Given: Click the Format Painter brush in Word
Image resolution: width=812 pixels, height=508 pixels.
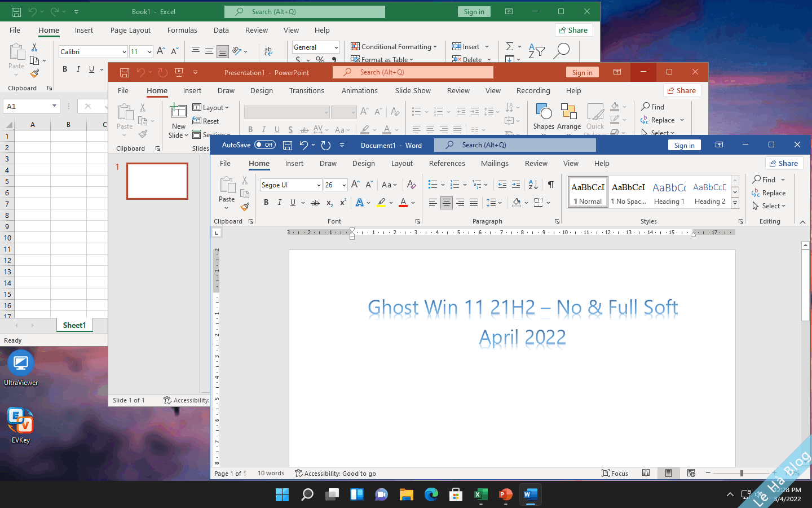Looking at the screenshot, I should click(x=245, y=207).
